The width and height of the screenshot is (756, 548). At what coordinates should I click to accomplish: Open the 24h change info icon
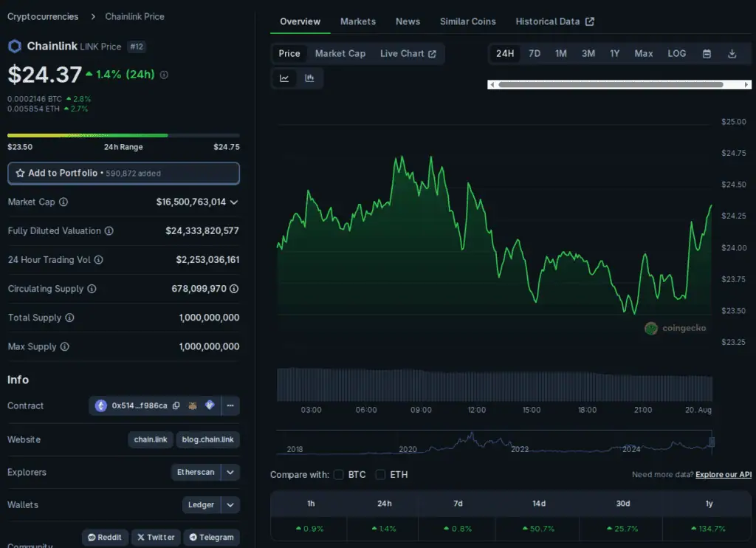164,75
